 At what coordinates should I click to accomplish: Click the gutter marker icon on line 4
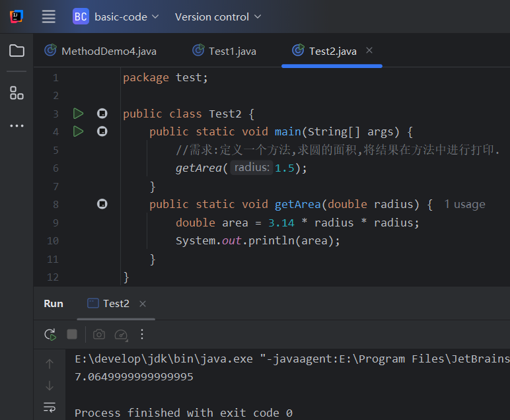pos(102,131)
